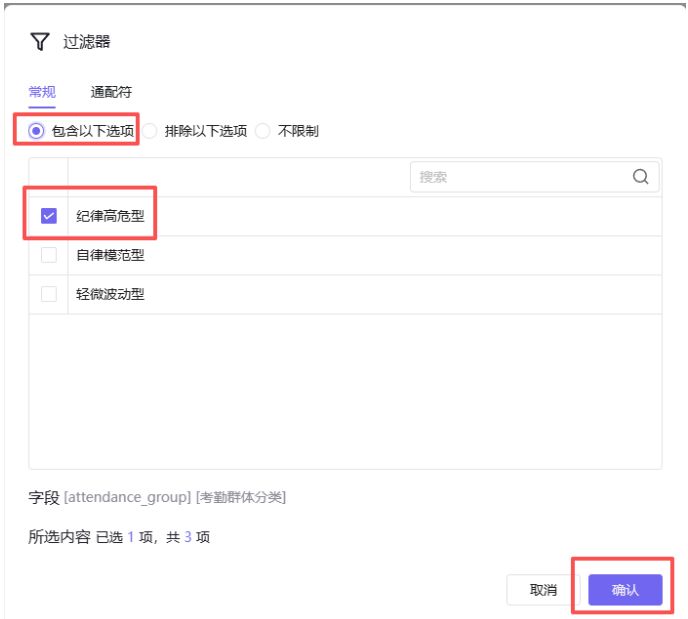Click the [考勤群体分类] field label
The height and width of the screenshot is (619, 688).
click(241, 497)
